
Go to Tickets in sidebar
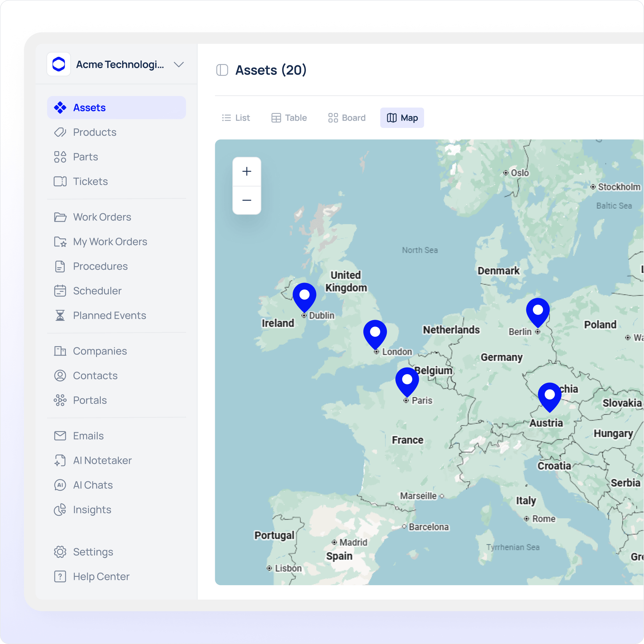coord(90,181)
